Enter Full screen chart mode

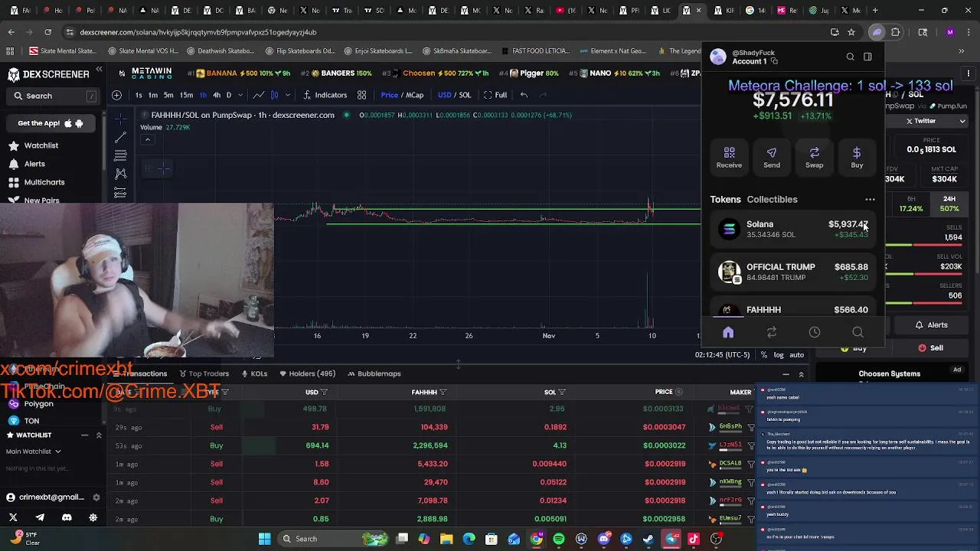[x=495, y=95]
